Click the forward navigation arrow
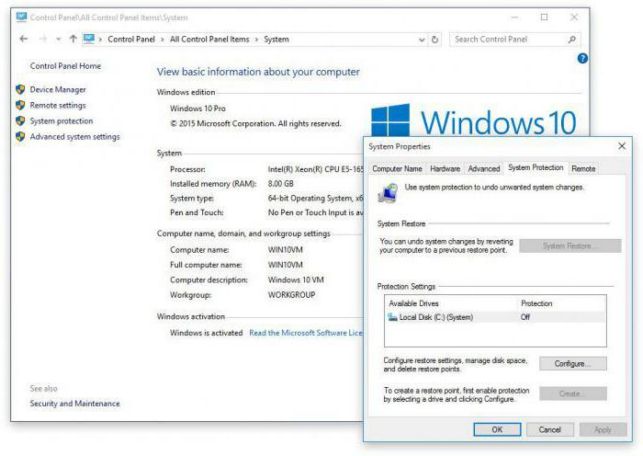 coord(43,39)
